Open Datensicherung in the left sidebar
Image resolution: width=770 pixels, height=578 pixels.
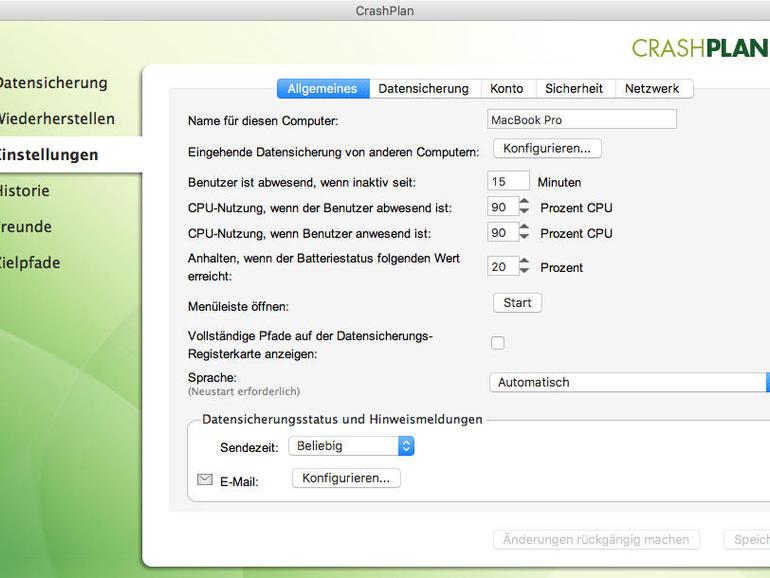pyautogui.click(x=53, y=83)
